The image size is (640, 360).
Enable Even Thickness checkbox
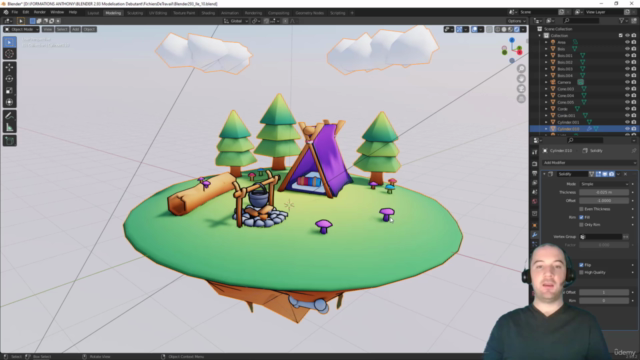[581, 209]
